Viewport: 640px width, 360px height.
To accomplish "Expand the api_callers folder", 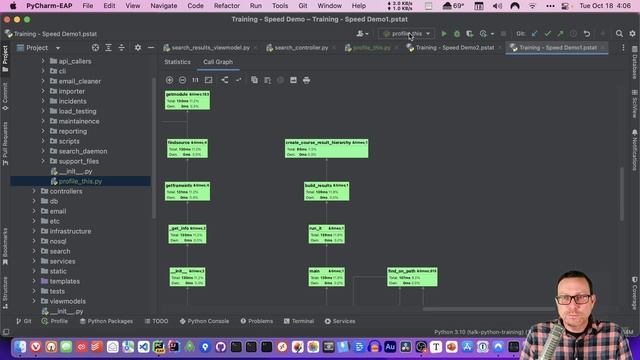I will (43, 61).
